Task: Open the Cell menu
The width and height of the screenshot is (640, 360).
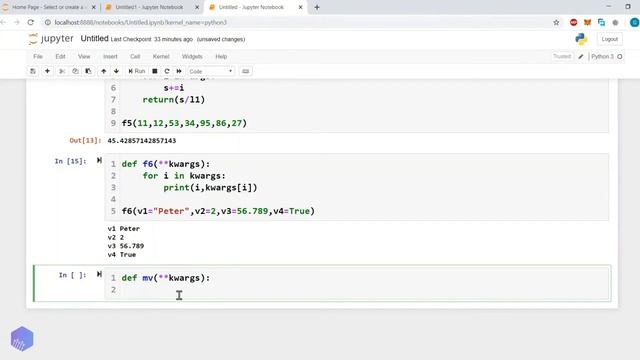Action: tap(135, 56)
